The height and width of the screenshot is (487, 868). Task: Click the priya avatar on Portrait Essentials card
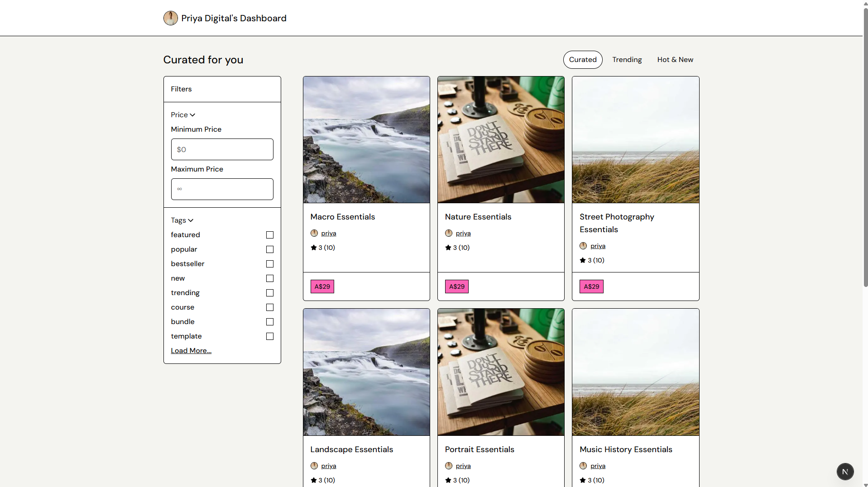[449, 466]
